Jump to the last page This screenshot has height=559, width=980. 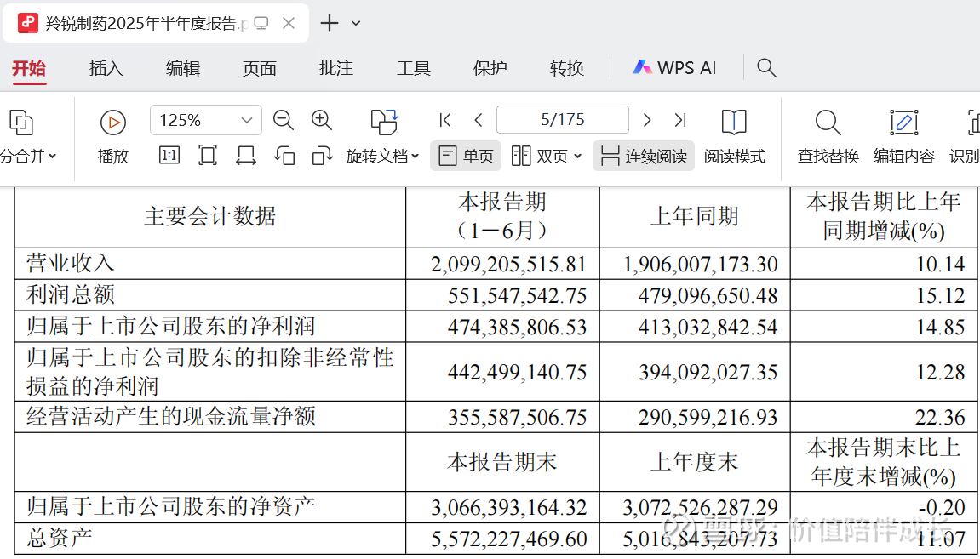coord(680,120)
